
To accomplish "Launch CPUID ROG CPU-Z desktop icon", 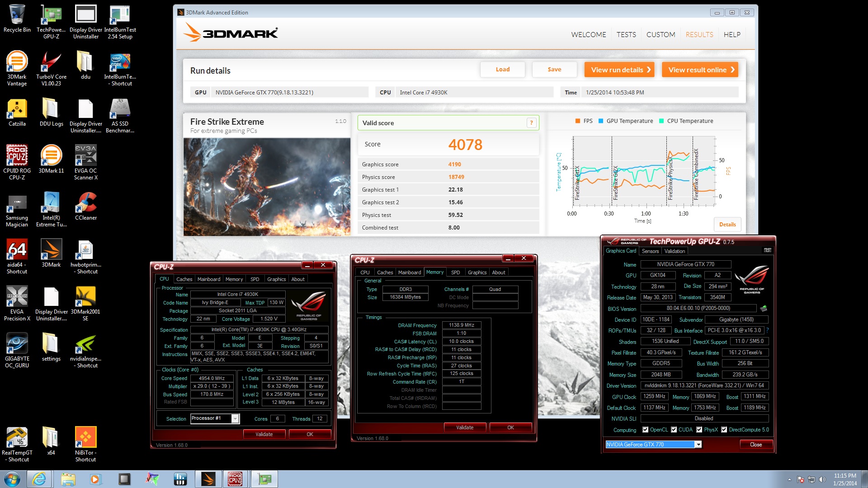I will coord(17,162).
